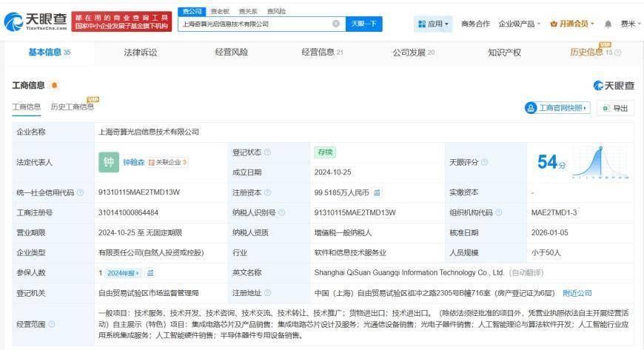Open the 注册资本 chart icon
The image size is (644, 350).
pos(377,192)
